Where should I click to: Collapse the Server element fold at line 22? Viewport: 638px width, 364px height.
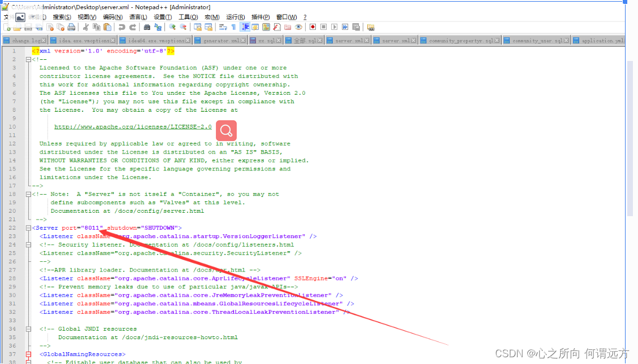(x=28, y=228)
